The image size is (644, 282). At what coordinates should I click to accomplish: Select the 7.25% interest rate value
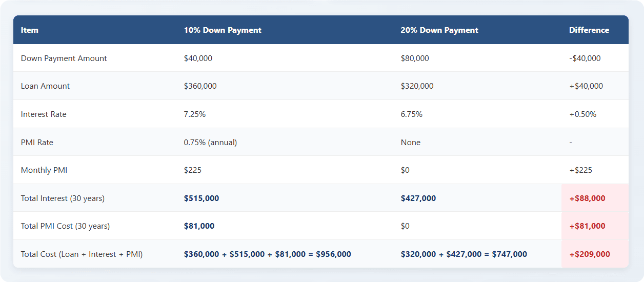coord(195,114)
